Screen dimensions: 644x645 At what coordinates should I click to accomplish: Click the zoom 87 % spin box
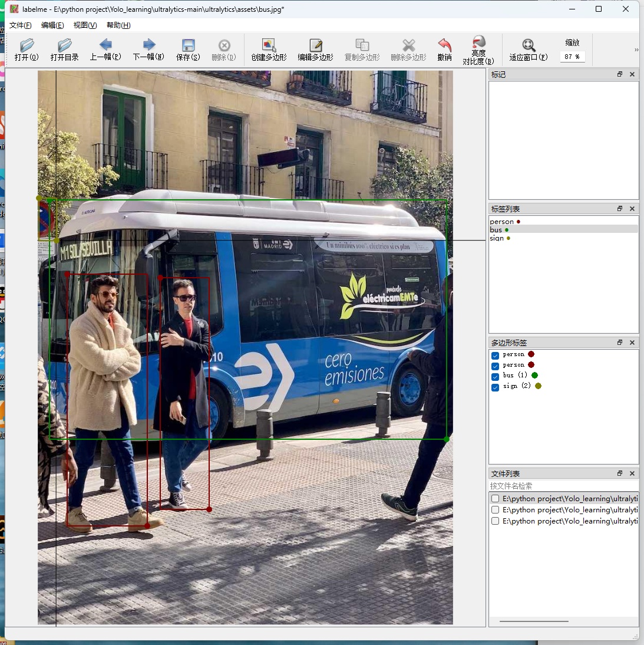[x=572, y=57]
